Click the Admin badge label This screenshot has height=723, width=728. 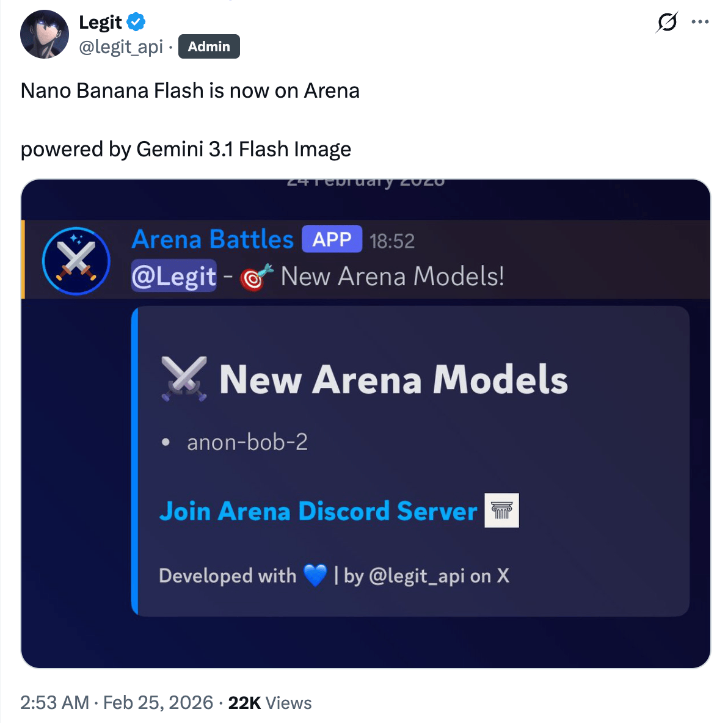[x=209, y=47]
